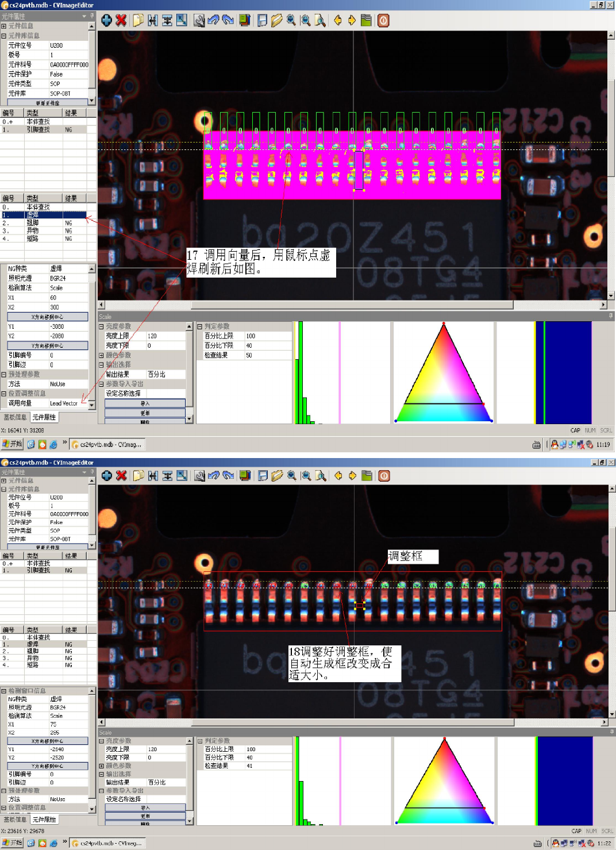Viewport: 616px width, 850px height.
Task: Expand 元件信息 section in upper window
Action: [3, 26]
